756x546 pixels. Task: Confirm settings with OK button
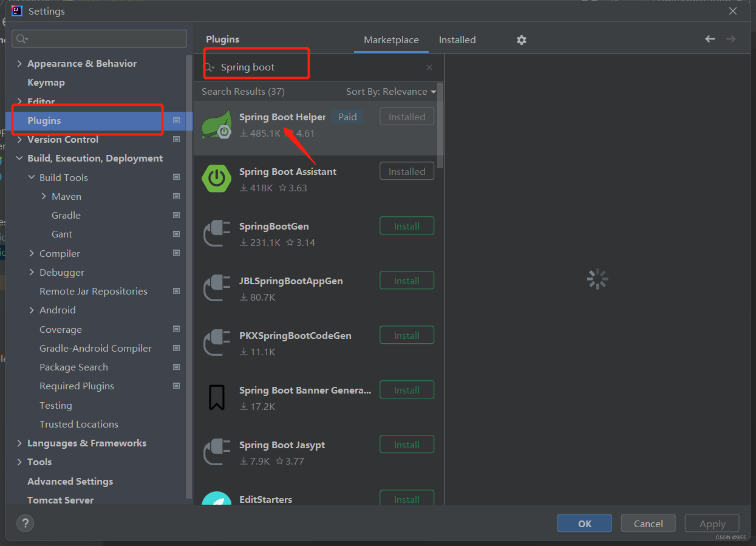(584, 524)
